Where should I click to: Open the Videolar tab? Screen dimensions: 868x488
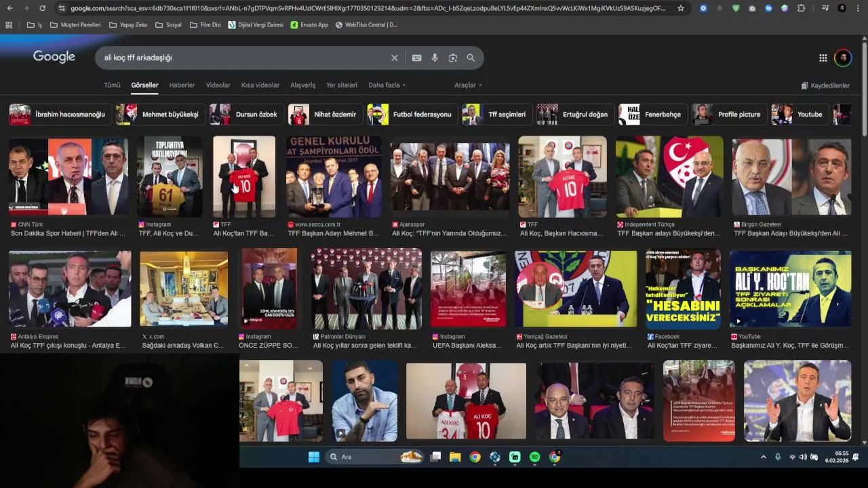coord(218,85)
